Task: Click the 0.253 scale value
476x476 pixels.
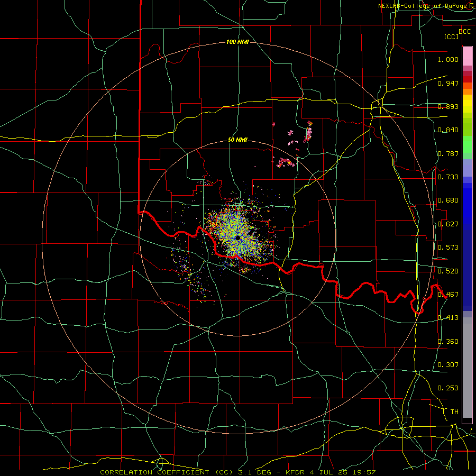Action: [448, 388]
